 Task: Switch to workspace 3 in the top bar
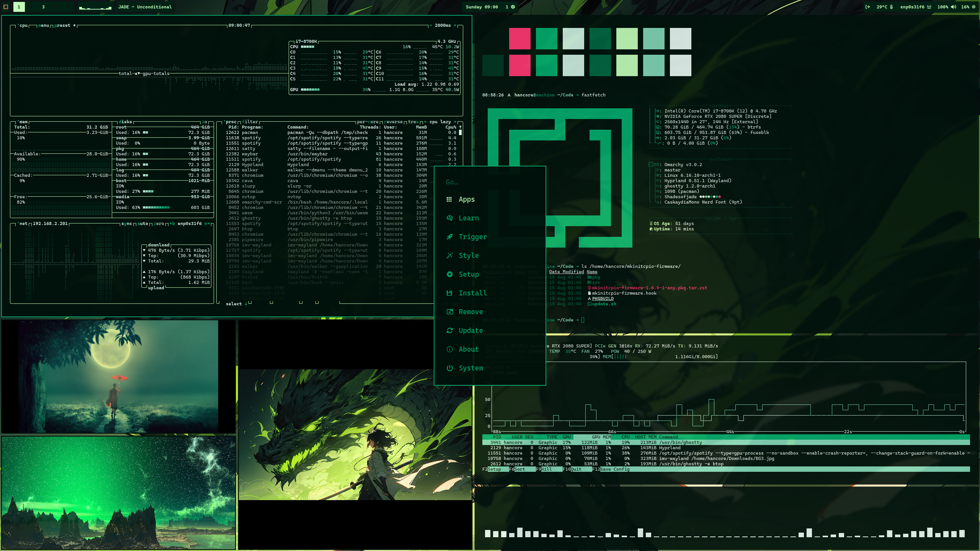[x=43, y=7]
